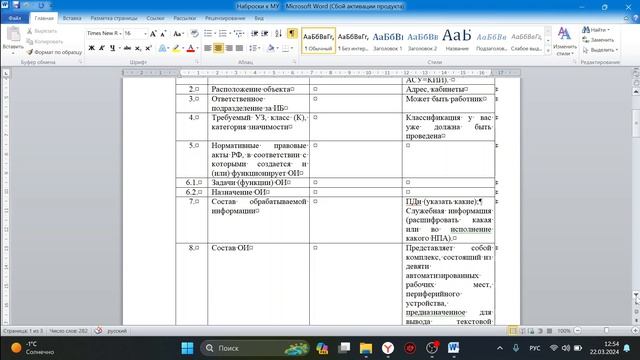The image size is (640, 360).
Task: Open the Windows Start menu
Action: 187,348
